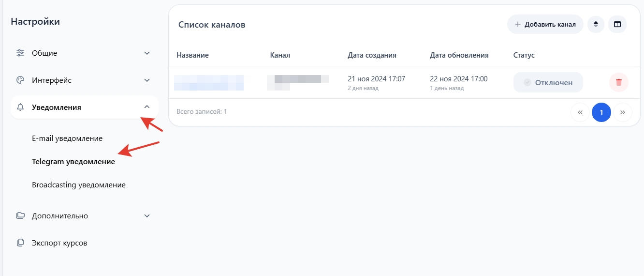
Task: Toggle the Отключен status button
Action: (x=548, y=82)
